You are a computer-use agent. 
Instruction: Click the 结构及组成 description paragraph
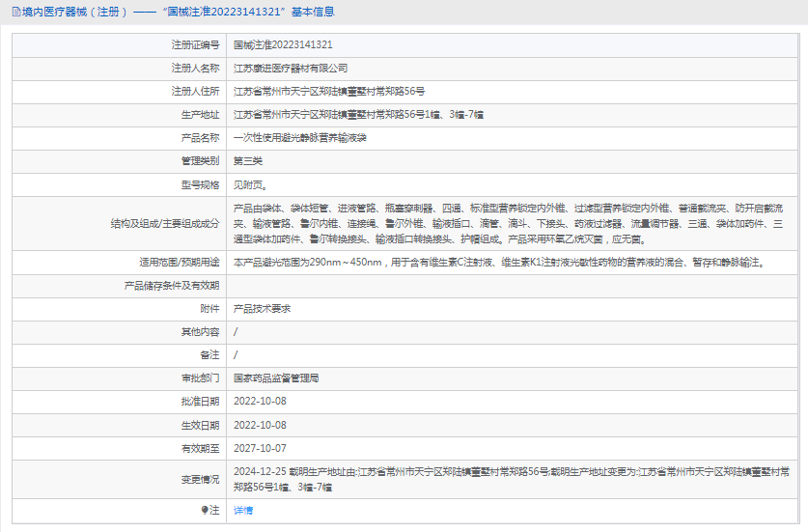[x=508, y=224]
